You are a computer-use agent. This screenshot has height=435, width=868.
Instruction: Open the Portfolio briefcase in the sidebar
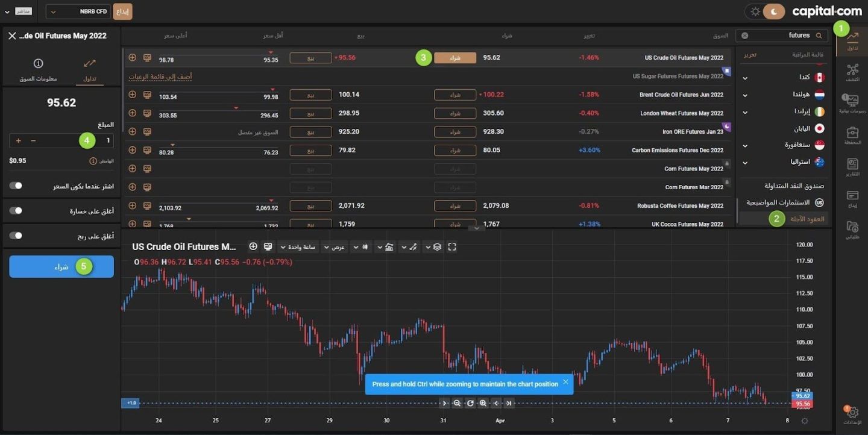pyautogui.click(x=852, y=135)
